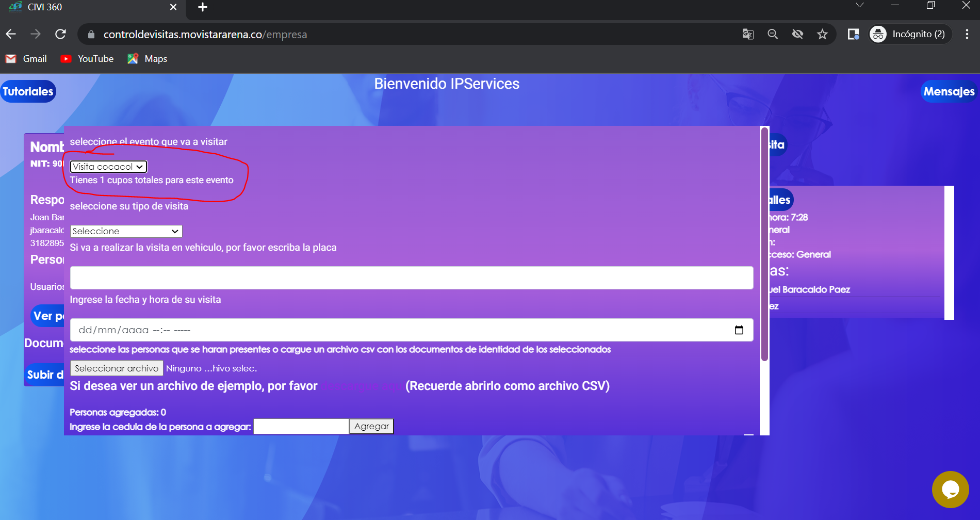Viewport: 980px width, 520px height.
Task: Open the side panel icon
Action: pos(853,34)
